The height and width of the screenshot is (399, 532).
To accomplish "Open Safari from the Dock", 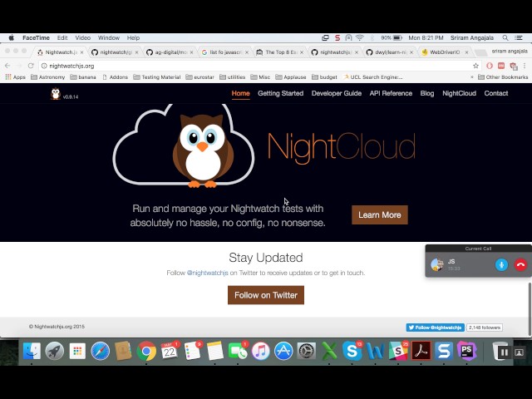I will [101, 351].
